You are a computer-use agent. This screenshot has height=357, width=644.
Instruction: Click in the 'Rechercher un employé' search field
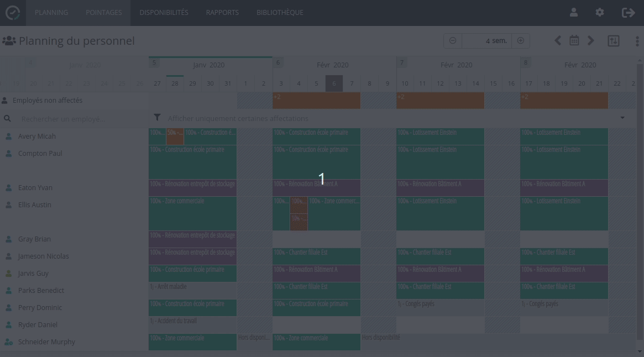tap(77, 119)
